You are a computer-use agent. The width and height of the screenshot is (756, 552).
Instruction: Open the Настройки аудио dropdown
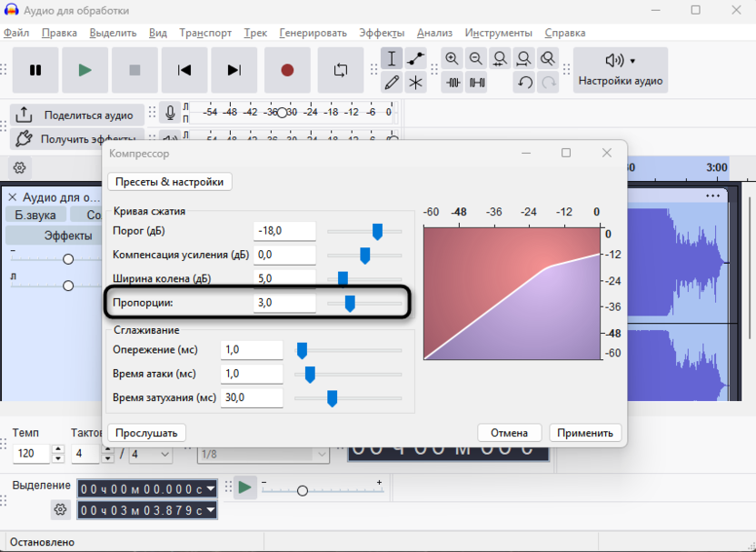(x=621, y=70)
